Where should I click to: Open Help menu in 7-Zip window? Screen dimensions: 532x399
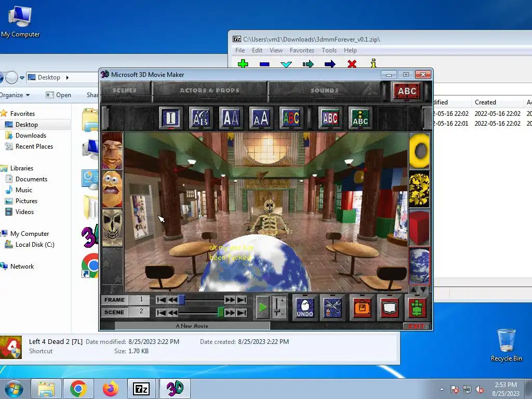(350, 50)
